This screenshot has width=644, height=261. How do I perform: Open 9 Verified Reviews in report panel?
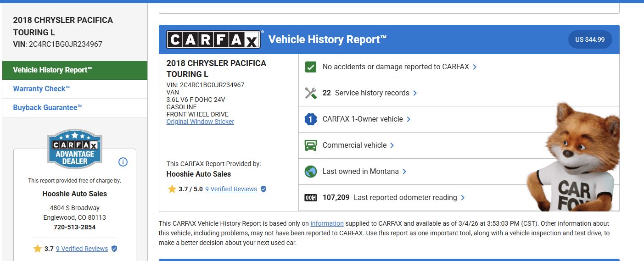coord(231,189)
